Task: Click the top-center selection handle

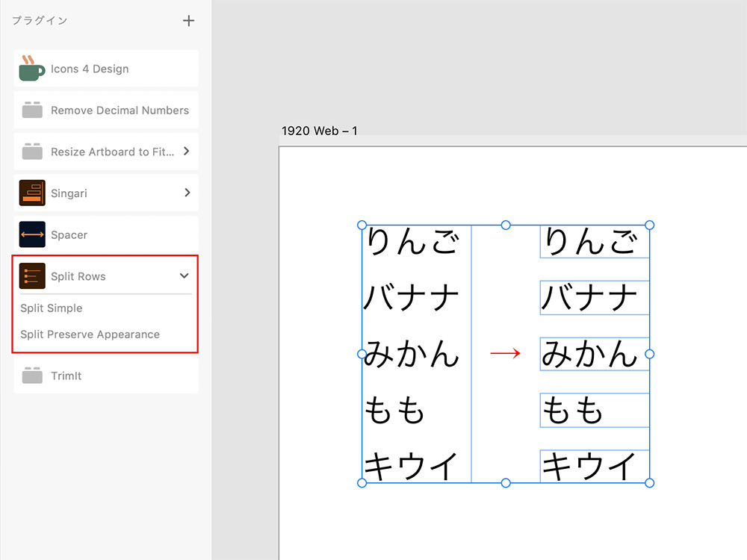Action: (x=506, y=225)
